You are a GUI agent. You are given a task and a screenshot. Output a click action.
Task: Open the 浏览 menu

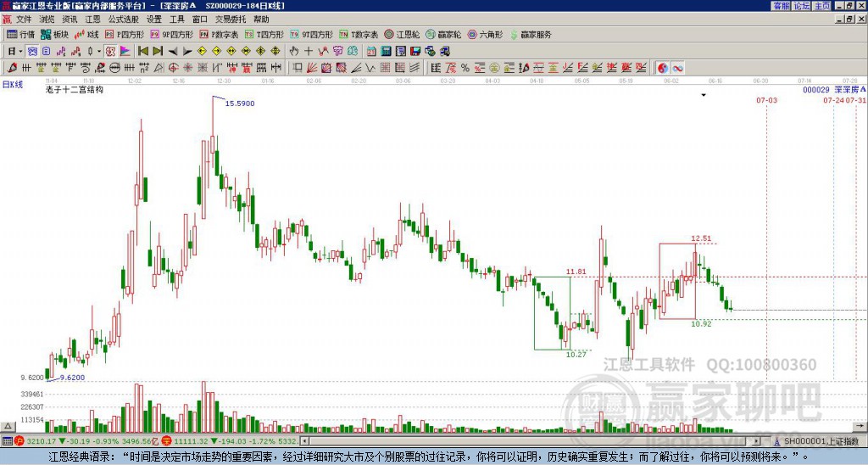point(47,20)
